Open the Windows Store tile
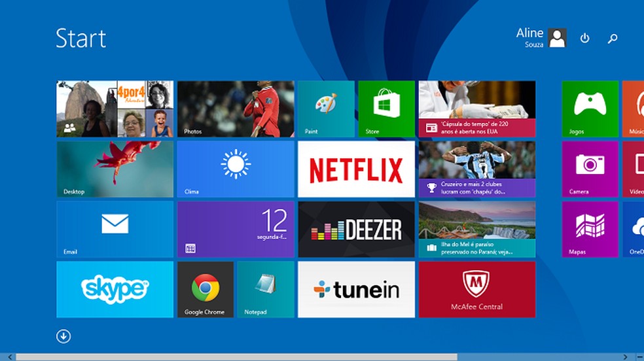The height and width of the screenshot is (361, 644). pos(387,109)
